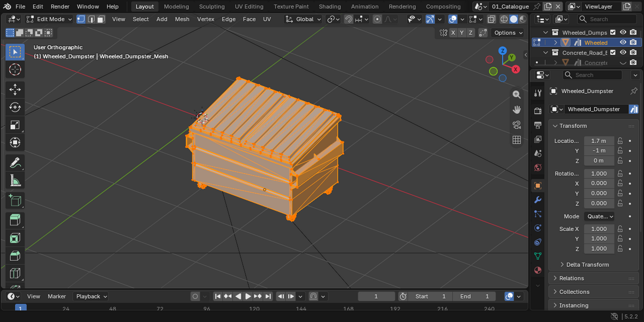Activate the 3D Cursor tool

[15, 70]
